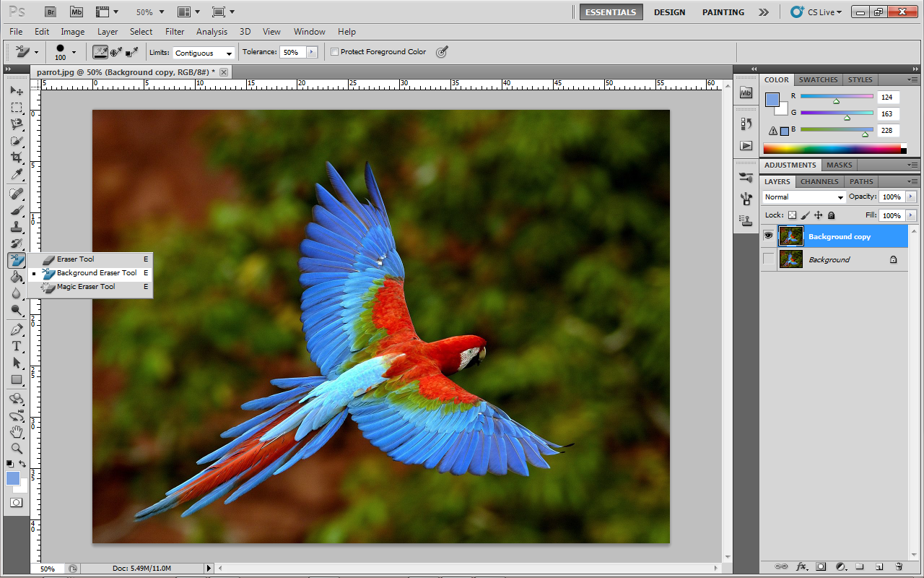Select the Dodge tool

17,310
